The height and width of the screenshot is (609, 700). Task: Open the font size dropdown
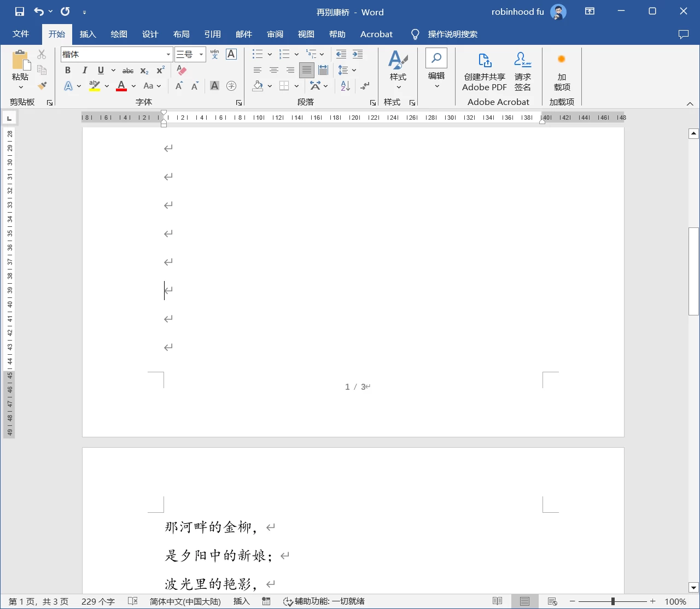pyautogui.click(x=201, y=54)
